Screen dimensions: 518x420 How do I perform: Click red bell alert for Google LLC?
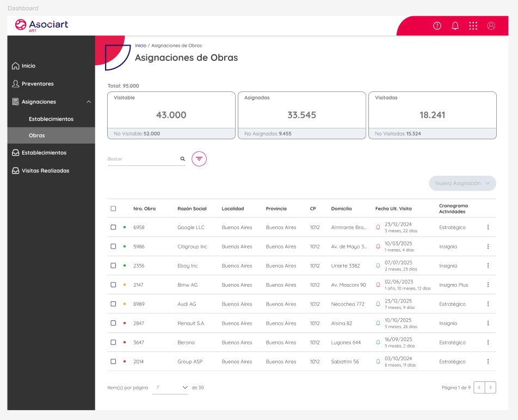[x=378, y=227]
